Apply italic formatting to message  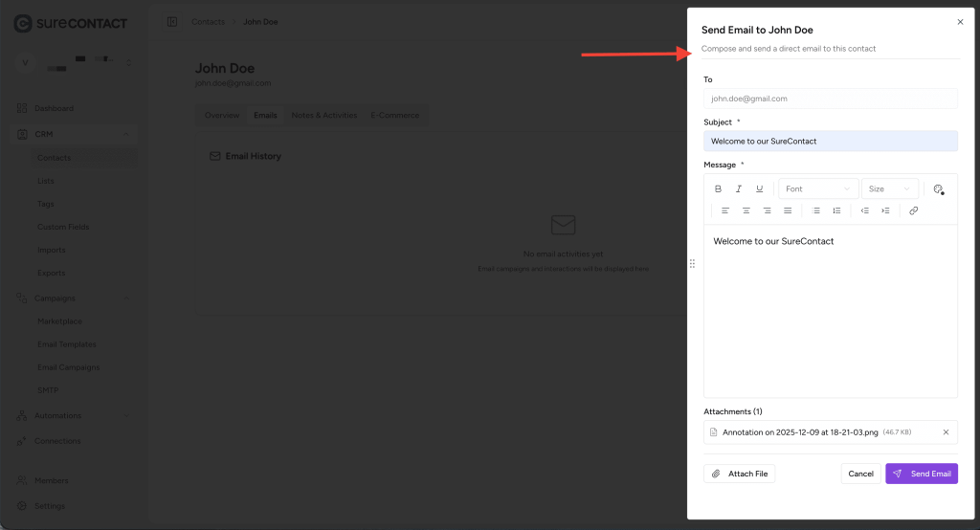(739, 188)
